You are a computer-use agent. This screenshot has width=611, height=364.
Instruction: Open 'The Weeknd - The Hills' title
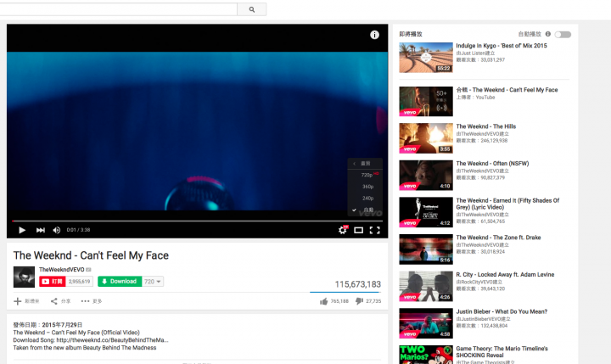[x=486, y=126]
